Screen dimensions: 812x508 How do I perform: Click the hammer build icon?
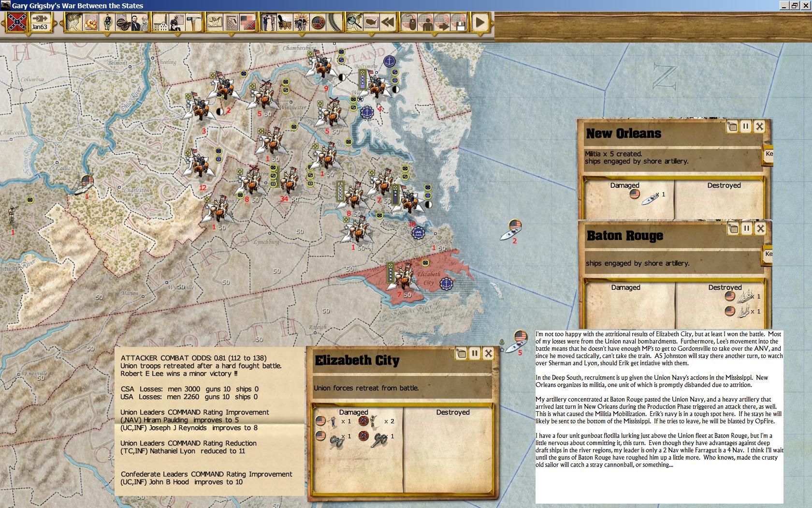point(194,22)
